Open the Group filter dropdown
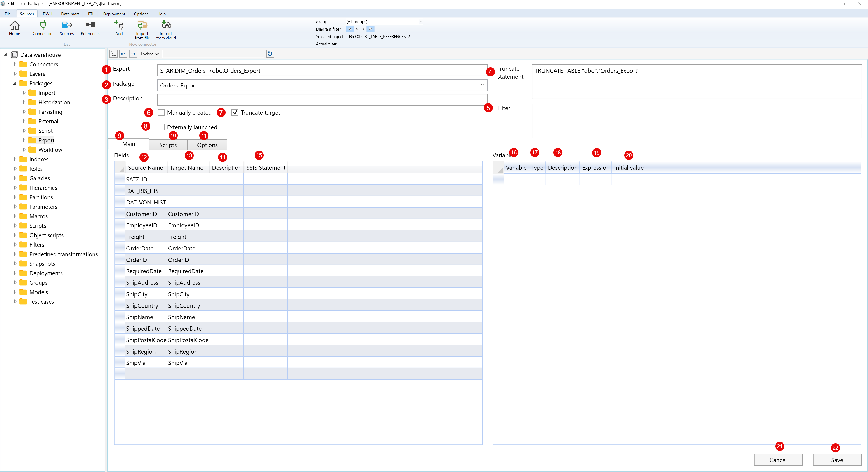 point(420,21)
